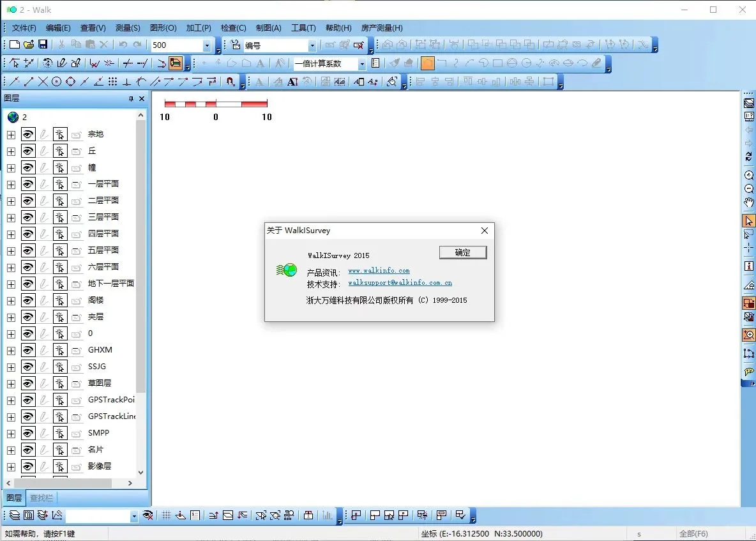
Task: Open the empty combo box in bottom toolbar
Action: click(x=134, y=516)
